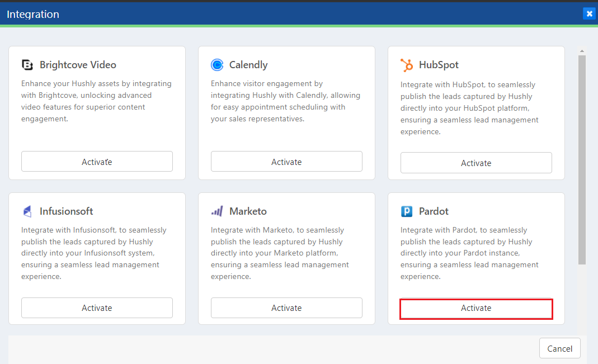Click the Marketo bars logo icon
This screenshot has height=364, width=598.
(217, 211)
